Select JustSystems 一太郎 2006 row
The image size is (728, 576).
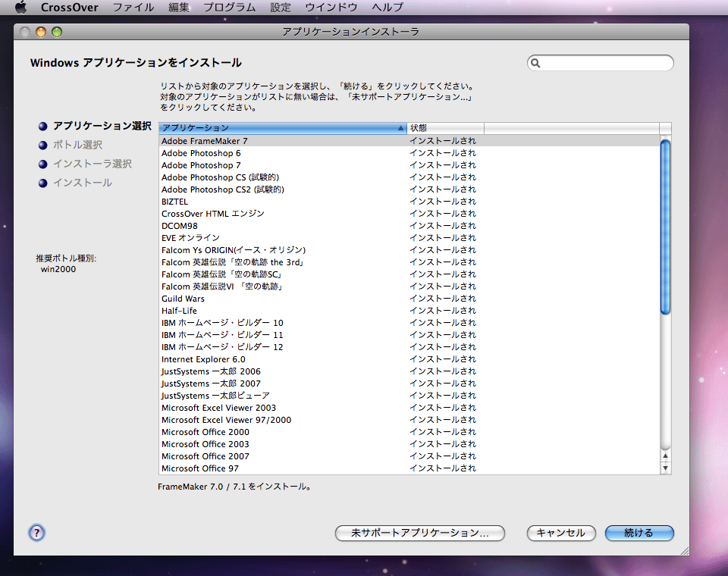pyautogui.click(x=409, y=371)
